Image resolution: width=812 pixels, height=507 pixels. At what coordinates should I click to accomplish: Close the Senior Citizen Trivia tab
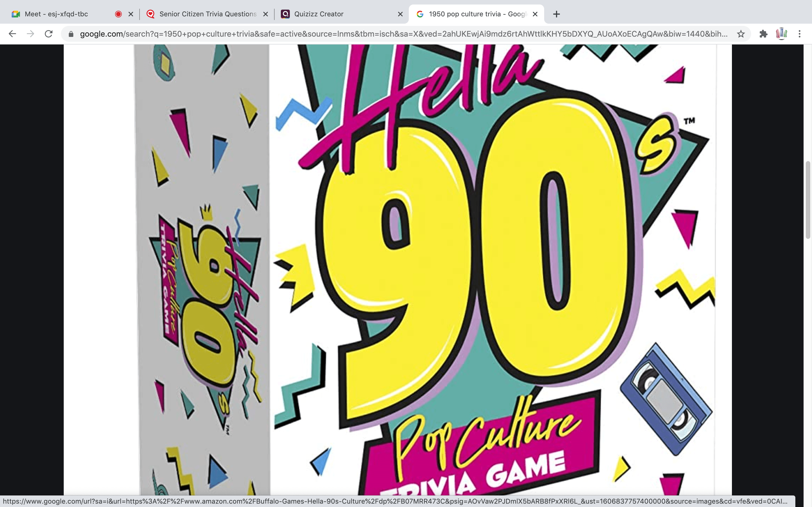pos(265,14)
